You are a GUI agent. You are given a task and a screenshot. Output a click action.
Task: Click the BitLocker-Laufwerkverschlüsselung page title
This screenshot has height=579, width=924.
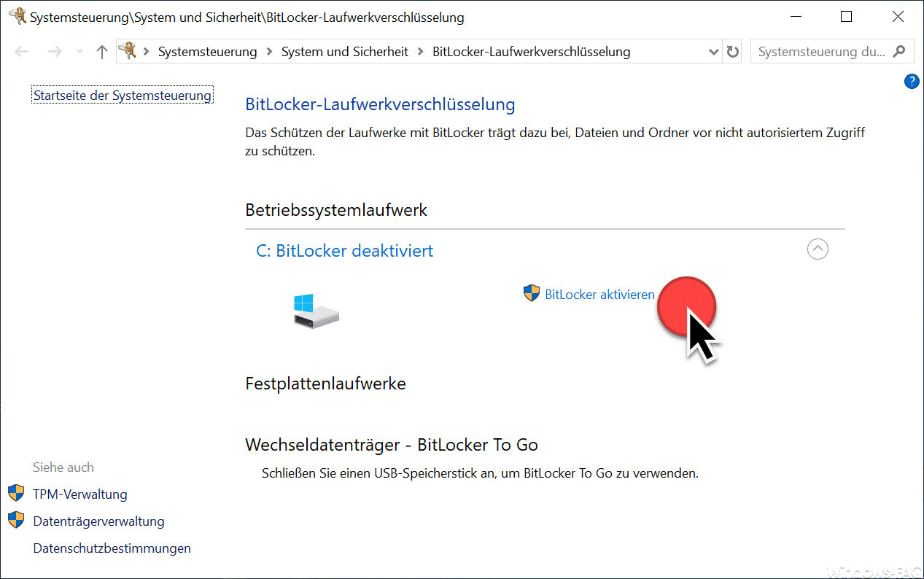(x=380, y=104)
